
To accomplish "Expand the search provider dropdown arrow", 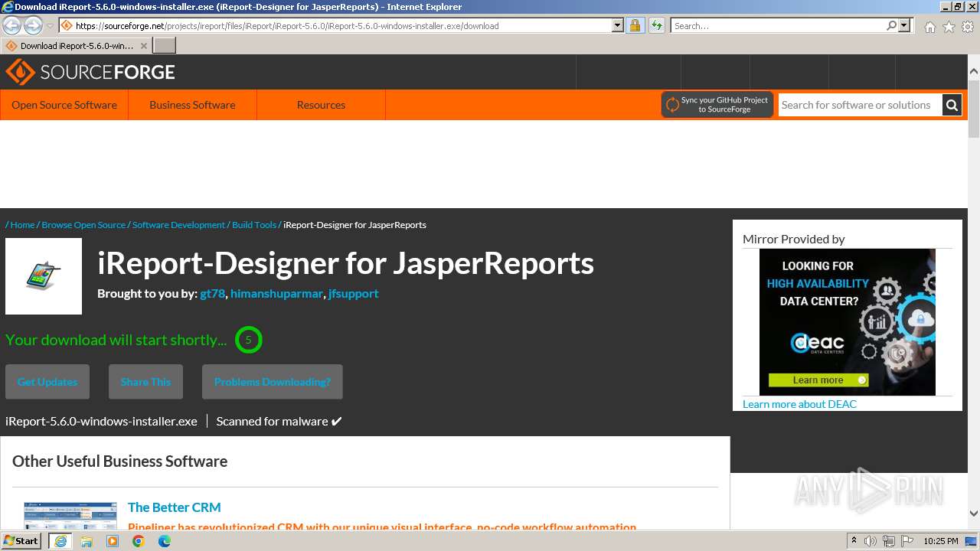I will 904,25.
